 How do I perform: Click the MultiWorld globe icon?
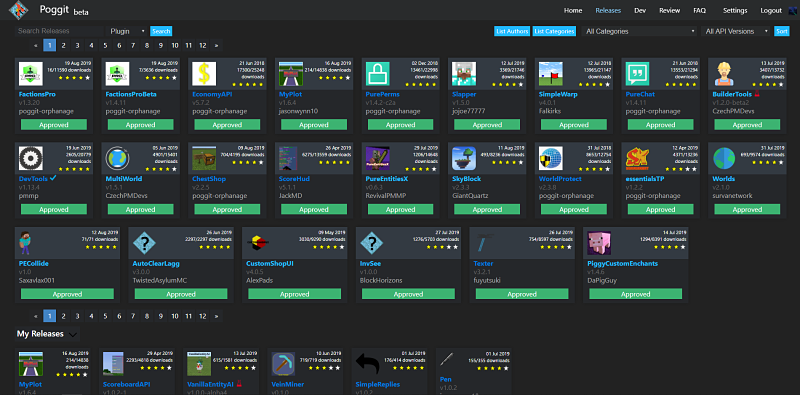117,158
